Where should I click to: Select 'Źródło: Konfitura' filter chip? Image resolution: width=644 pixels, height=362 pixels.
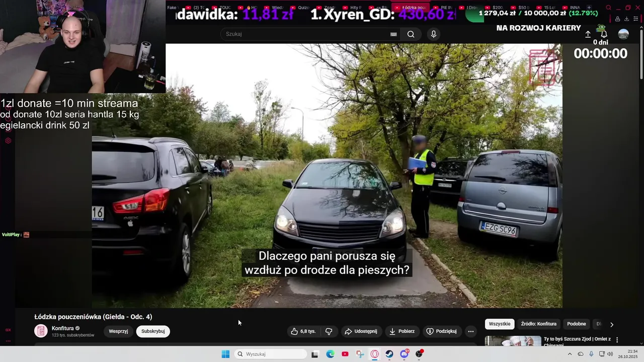538,324
